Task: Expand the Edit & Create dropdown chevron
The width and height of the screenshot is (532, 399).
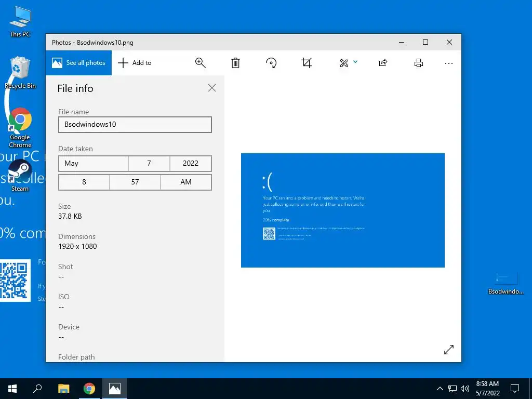Action: (355, 62)
